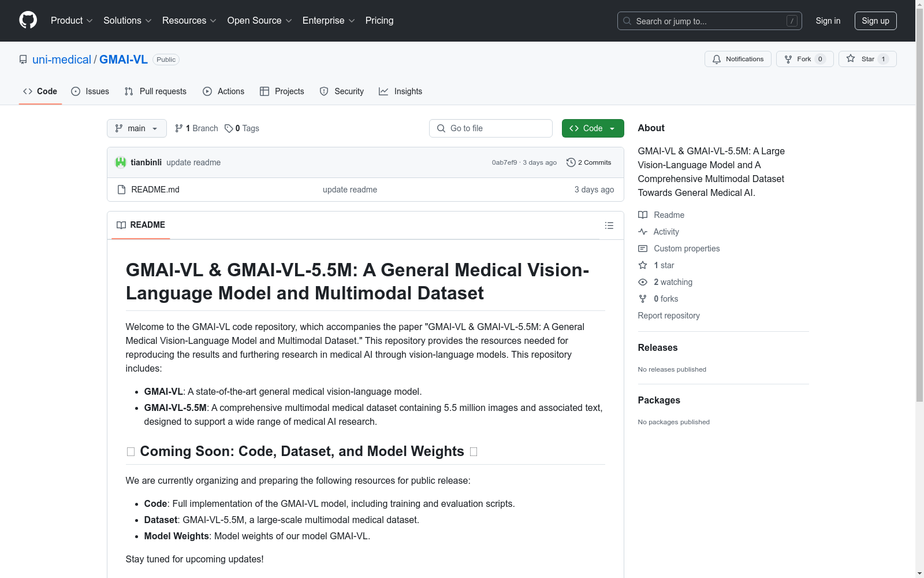
Task: Open the Actions tab
Action: 223,91
